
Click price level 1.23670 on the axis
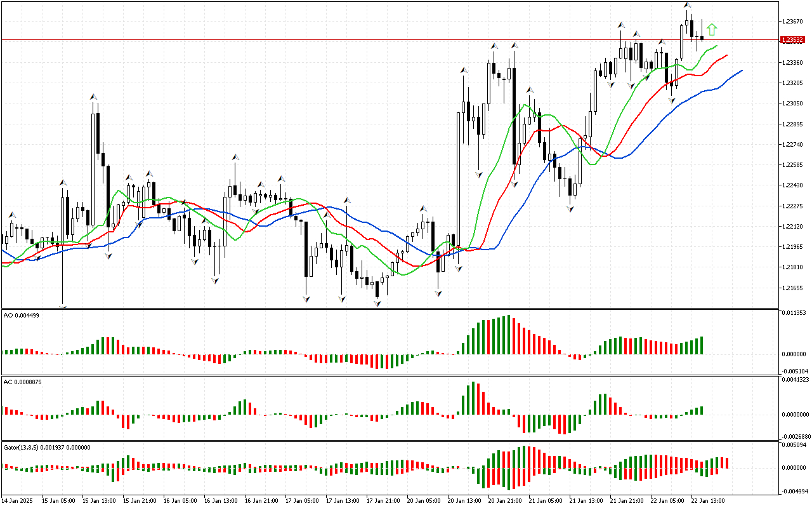tap(794, 22)
